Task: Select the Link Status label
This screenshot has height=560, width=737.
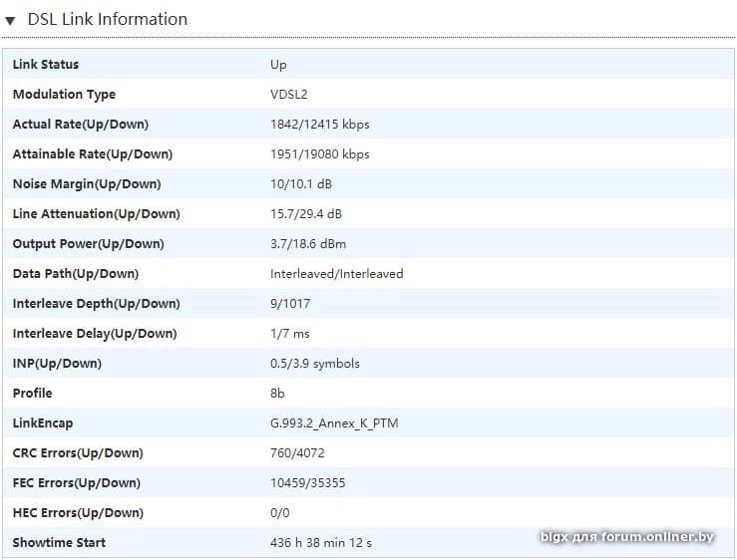Action: pyautogui.click(x=45, y=65)
